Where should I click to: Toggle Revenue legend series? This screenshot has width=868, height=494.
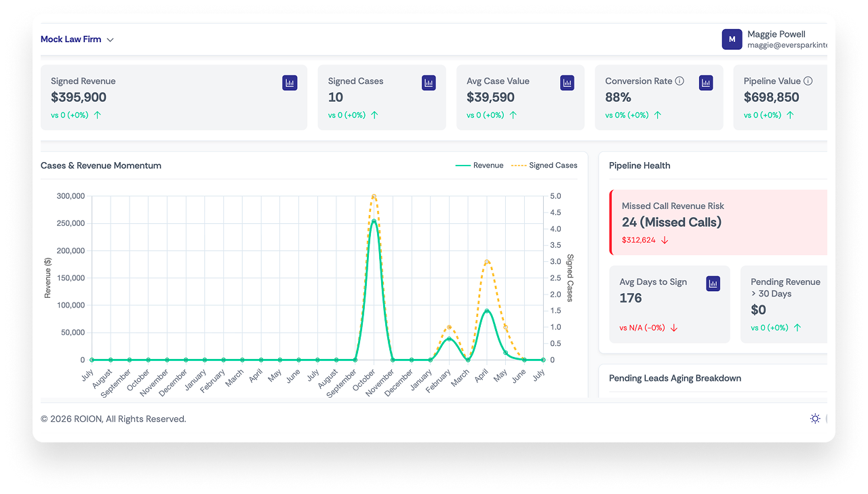479,166
